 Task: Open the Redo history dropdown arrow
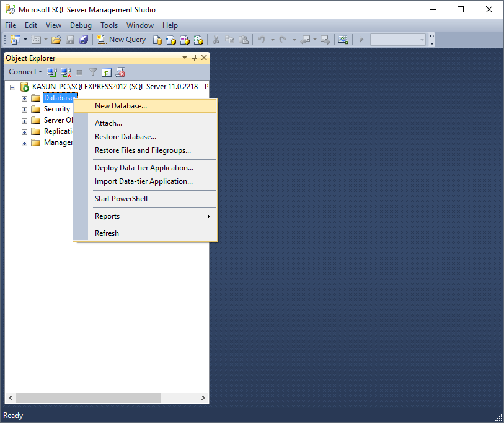[294, 40]
